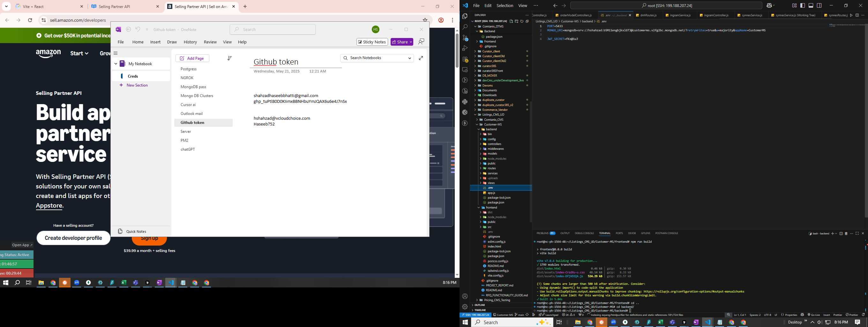Toggle OneNote full page view arrow

(421, 58)
